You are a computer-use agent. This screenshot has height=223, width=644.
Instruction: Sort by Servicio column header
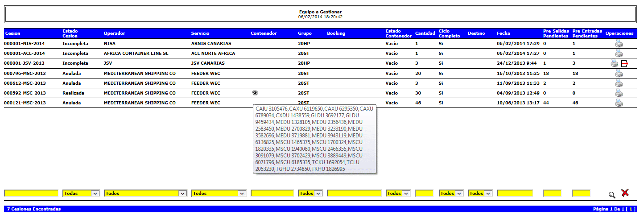(200, 33)
